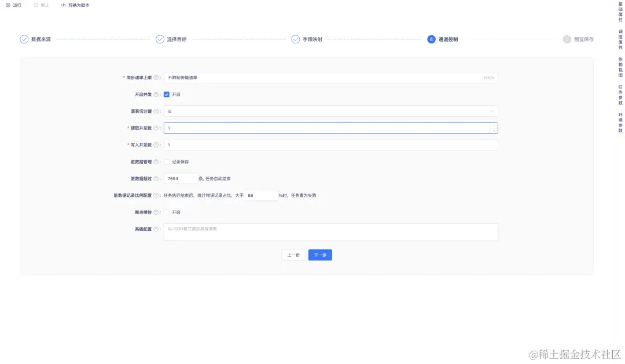Go to the 字段映射 step label
The height and width of the screenshot is (364, 625).
(x=312, y=39)
